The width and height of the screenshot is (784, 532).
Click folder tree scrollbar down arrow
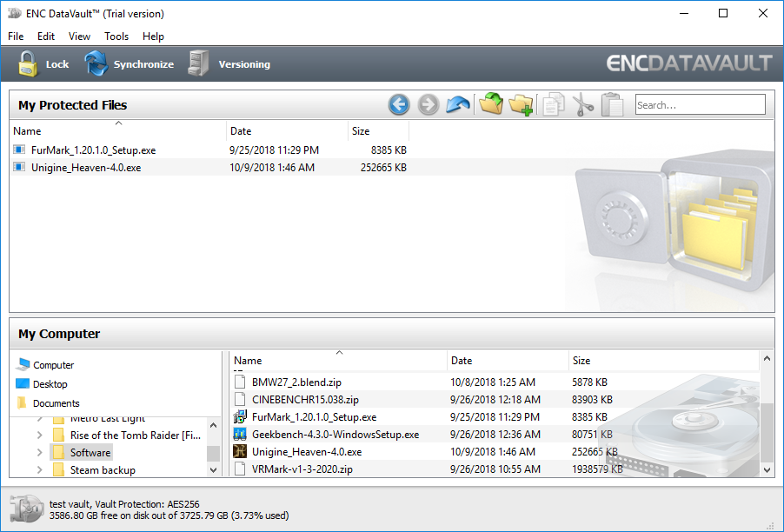[x=214, y=469]
